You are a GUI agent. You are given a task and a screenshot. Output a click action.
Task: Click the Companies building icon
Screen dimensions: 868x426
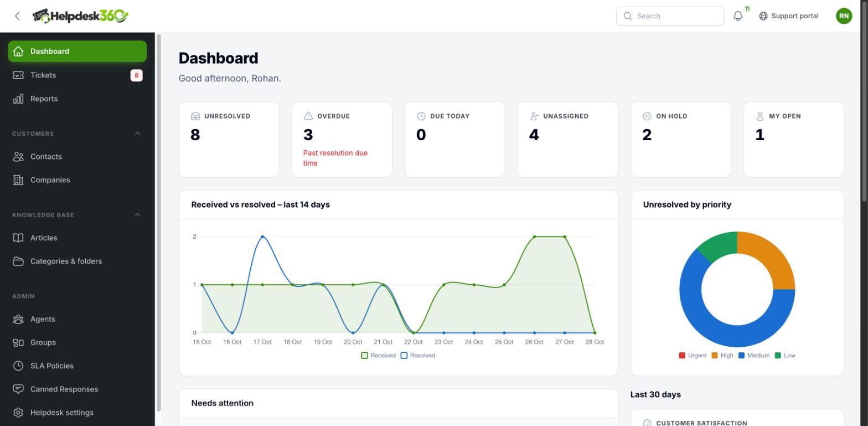18,180
